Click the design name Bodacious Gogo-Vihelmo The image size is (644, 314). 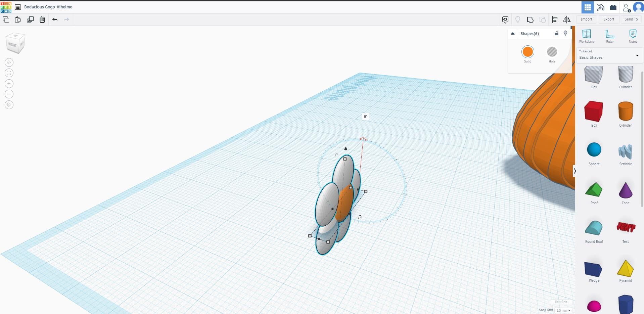48,7
